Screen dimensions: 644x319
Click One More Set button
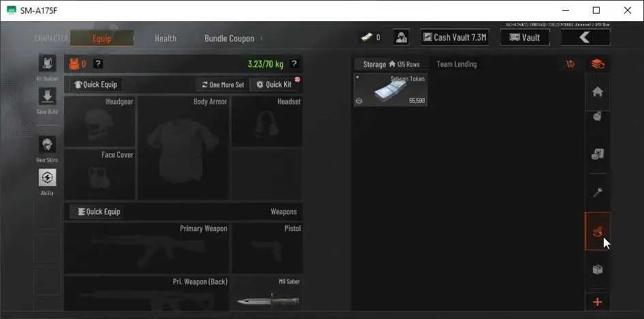point(222,85)
